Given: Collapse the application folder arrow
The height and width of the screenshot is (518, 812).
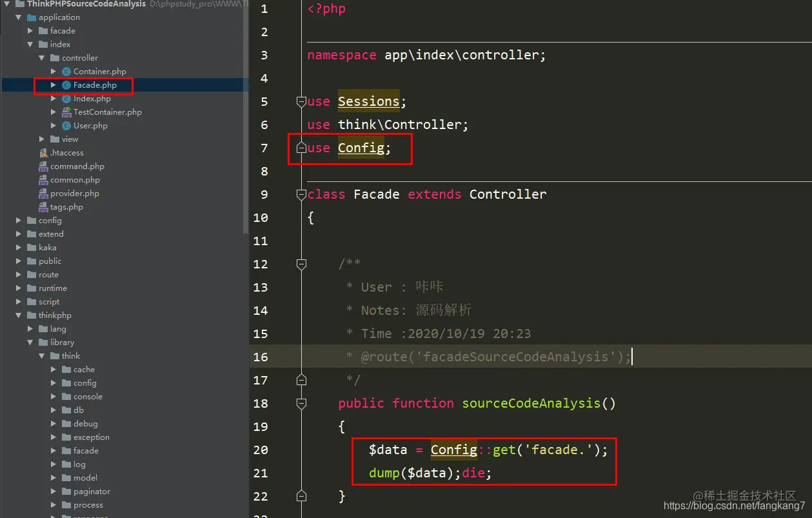Looking at the screenshot, I should [19, 17].
